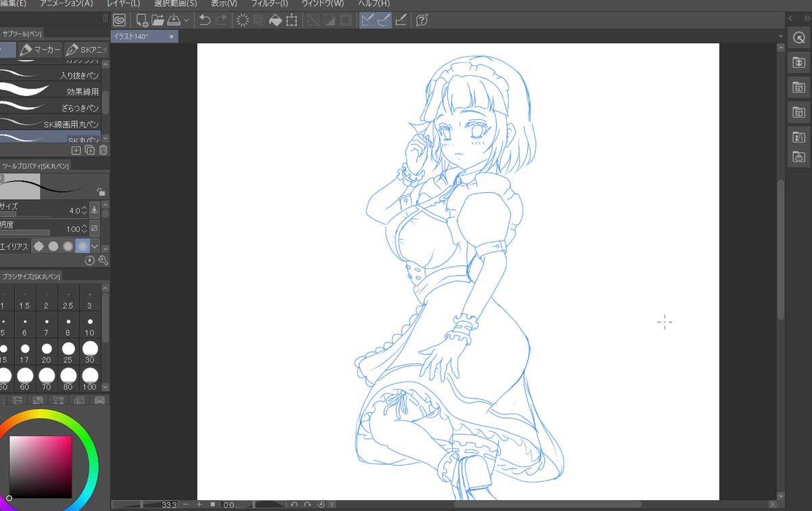
Task: Click the Fill bucket icon in command bar
Action: [x=275, y=20]
